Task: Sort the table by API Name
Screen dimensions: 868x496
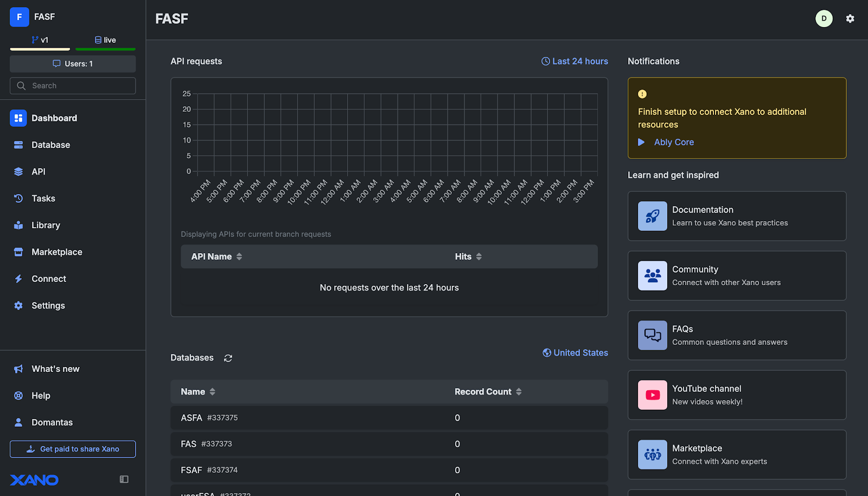Action: click(216, 256)
